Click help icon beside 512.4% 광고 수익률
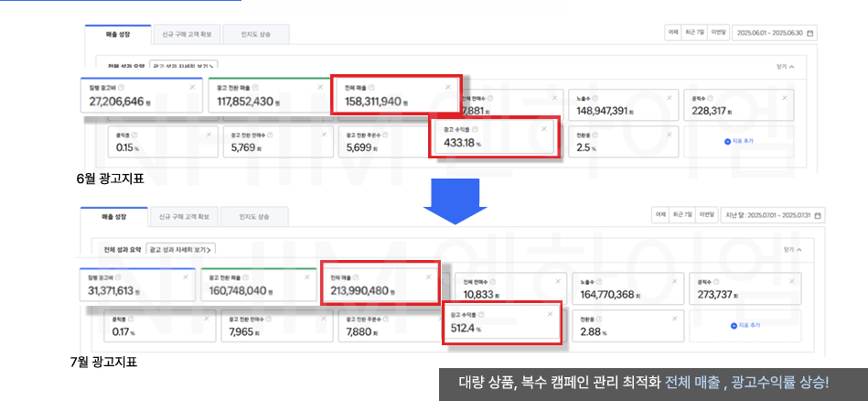This screenshot has height=401, width=868. tap(481, 314)
